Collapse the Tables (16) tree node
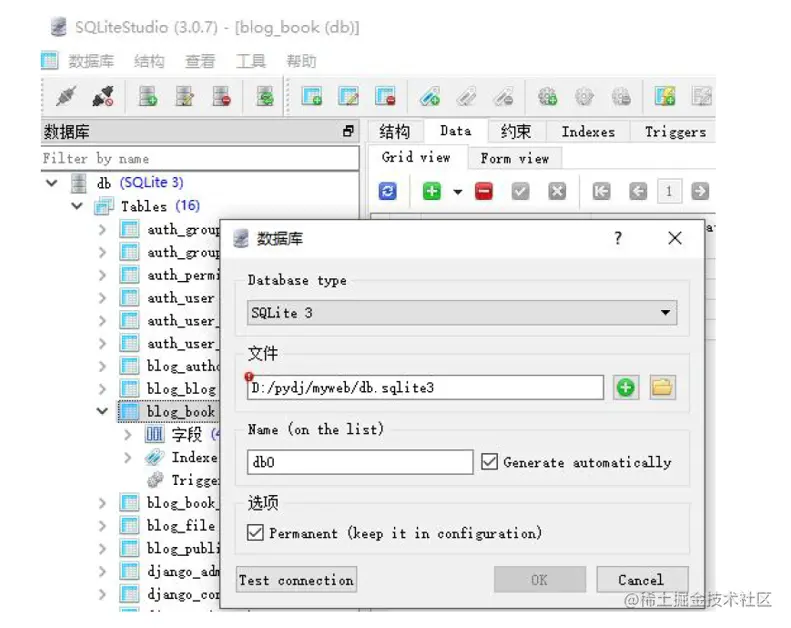Screen dimensions: 791x628 pyautogui.click(x=77, y=206)
